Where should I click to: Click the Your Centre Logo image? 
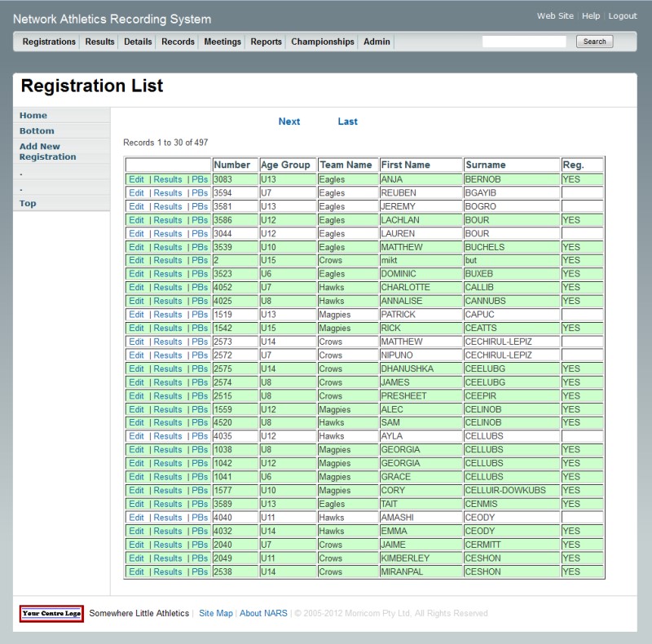point(51,614)
